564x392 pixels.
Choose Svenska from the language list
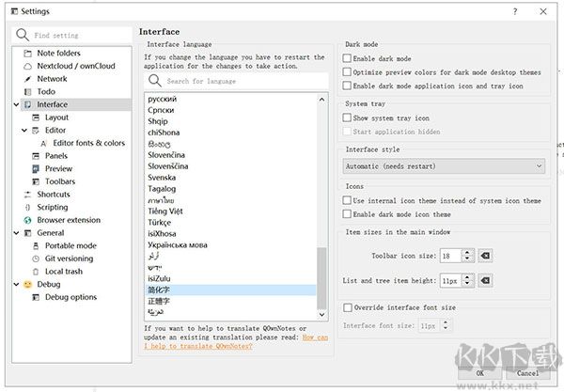click(x=162, y=177)
